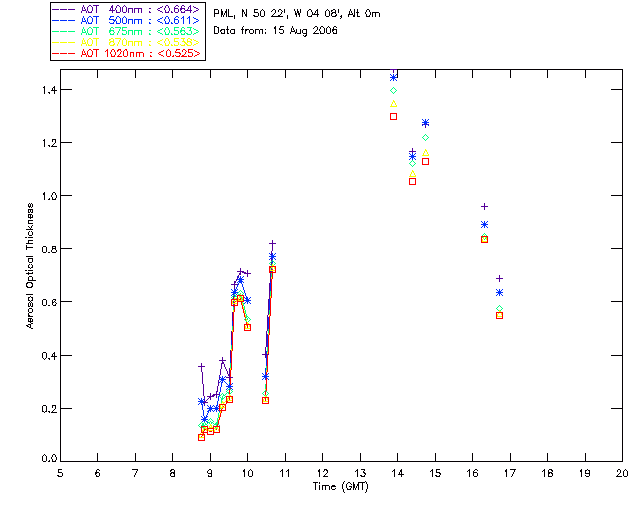
Task: Click the blue asterisk point near 0.63 before hour 17
Action: click(x=499, y=293)
